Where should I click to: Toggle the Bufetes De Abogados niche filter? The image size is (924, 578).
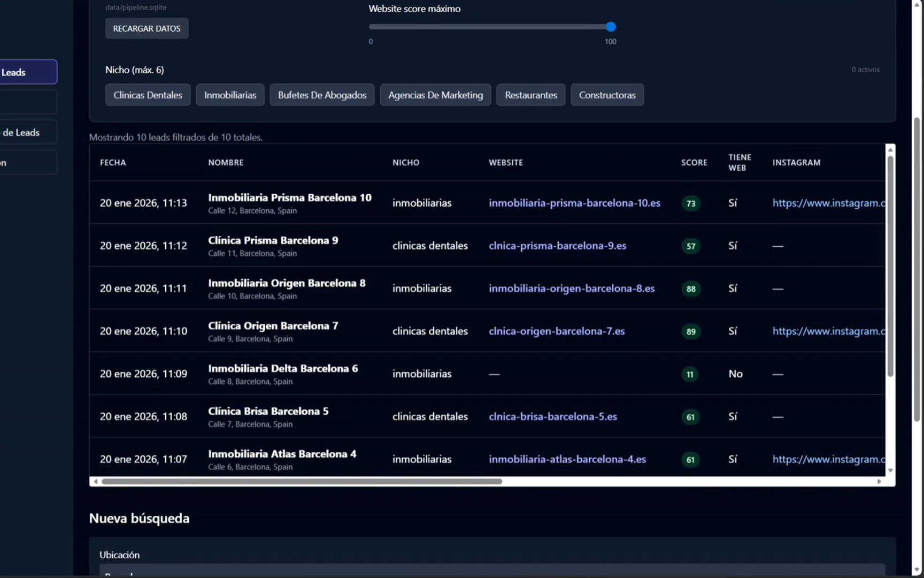click(x=322, y=95)
